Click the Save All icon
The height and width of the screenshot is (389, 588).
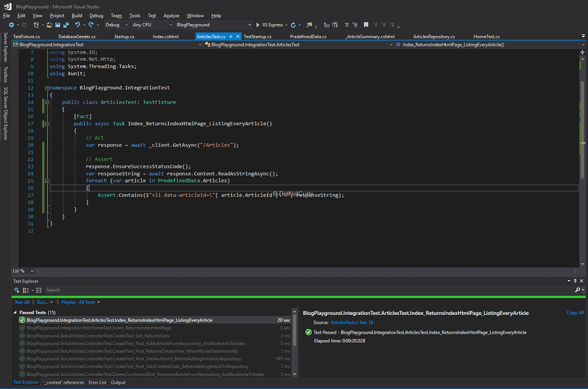tap(66, 25)
